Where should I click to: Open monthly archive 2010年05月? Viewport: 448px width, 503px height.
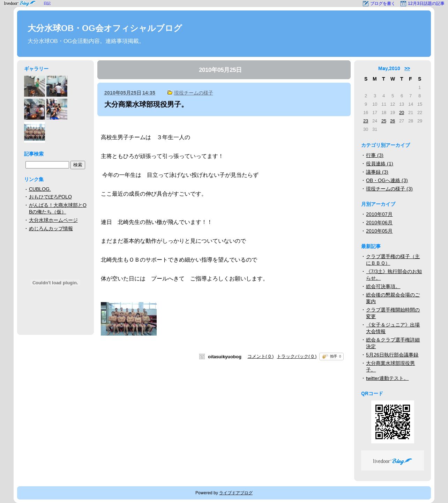379,231
